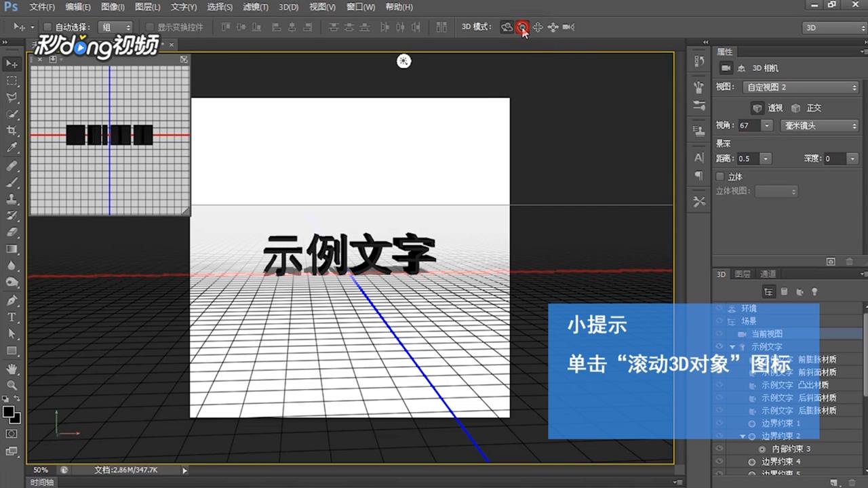Viewport: 868px width, 488px height.
Task: Open the 毫米镜头 lens dropdown
Action: pyautogui.click(x=818, y=125)
